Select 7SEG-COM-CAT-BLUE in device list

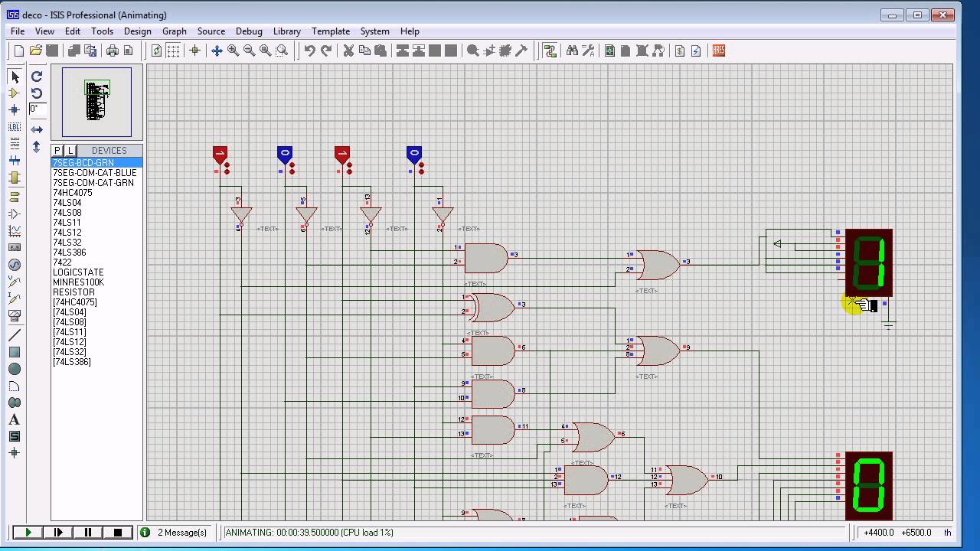96,173
